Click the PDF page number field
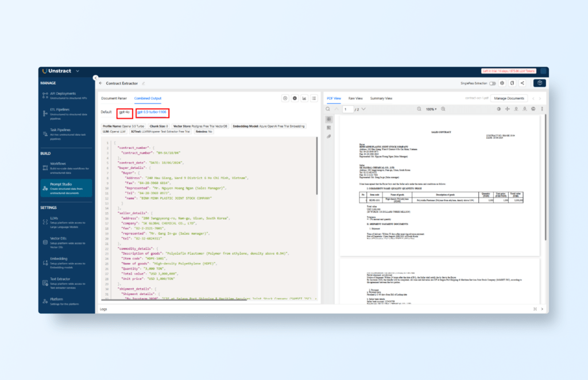This screenshot has width=588, height=380. point(347,109)
